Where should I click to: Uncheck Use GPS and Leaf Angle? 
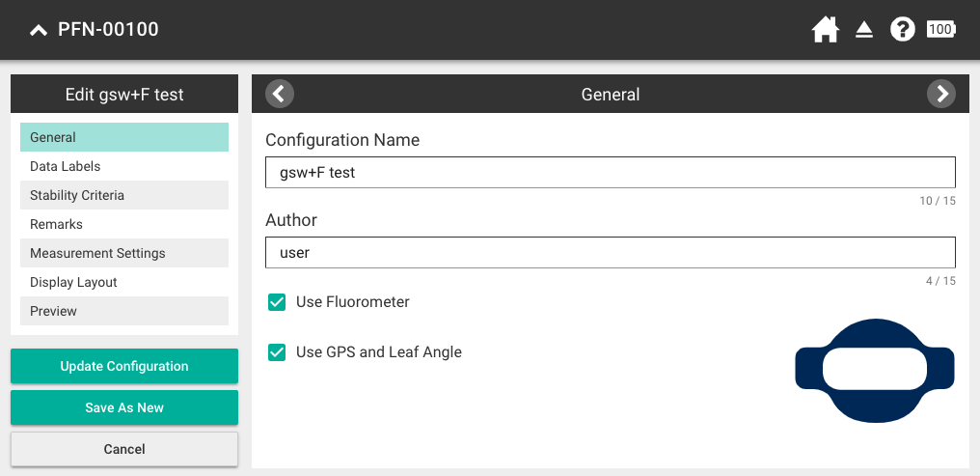[276, 352]
